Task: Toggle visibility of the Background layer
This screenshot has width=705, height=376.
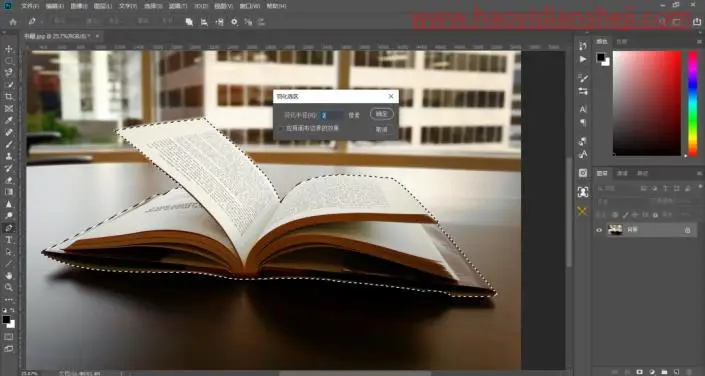Action: coord(599,230)
